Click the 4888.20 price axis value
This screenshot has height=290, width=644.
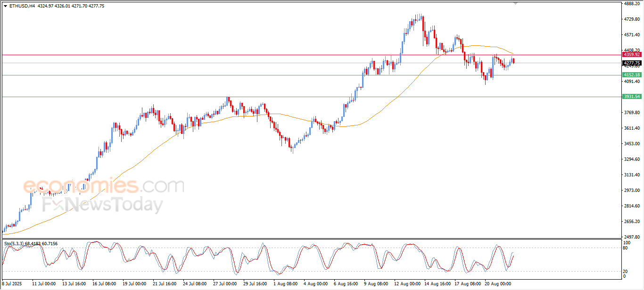(x=632, y=4)
